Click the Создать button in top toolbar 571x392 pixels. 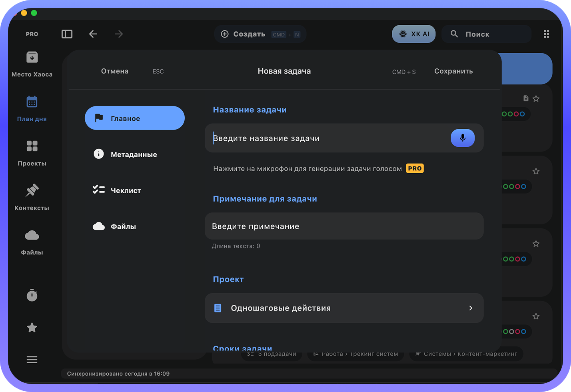tap(260, 34)
